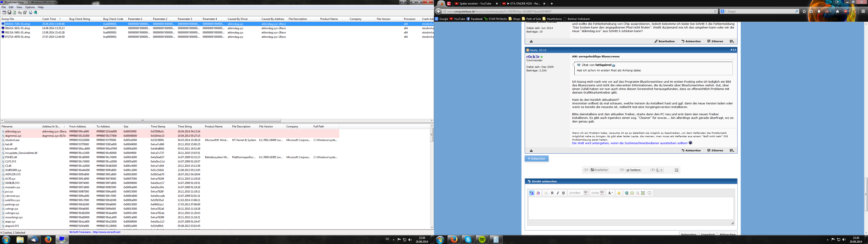Open Spotify from the right taskbar
Viewport: 868px width, 244px height.
(x=482, y=240)
